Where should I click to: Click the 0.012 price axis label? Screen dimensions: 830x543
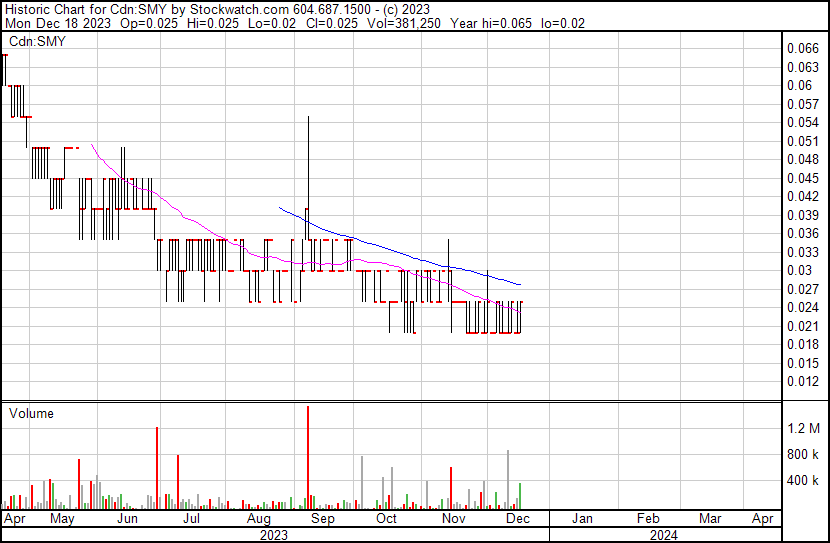point(802,381)
